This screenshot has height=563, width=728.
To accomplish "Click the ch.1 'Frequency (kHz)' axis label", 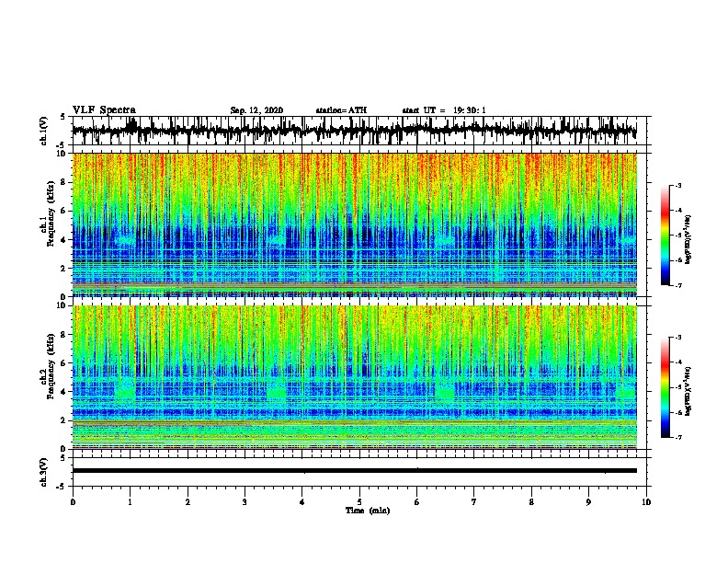I will 51,213.
